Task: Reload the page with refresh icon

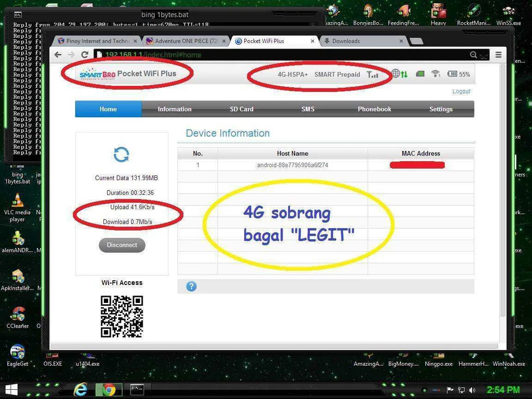Action: pos(85,54)
